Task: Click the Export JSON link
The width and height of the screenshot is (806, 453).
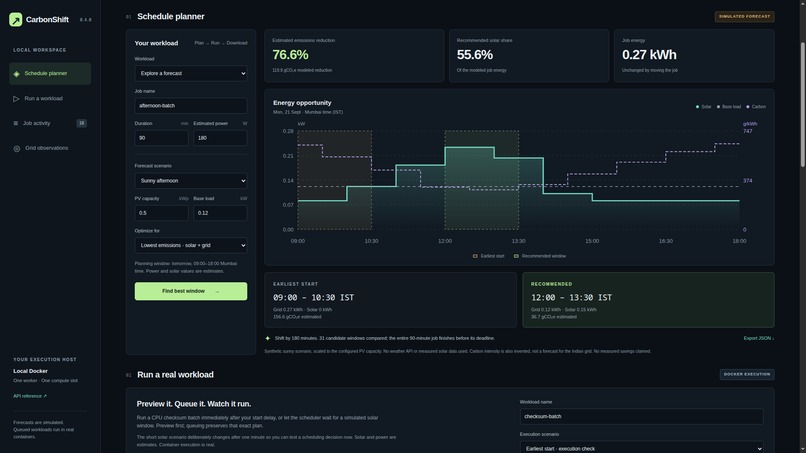Action: click(x=759, y=338)
